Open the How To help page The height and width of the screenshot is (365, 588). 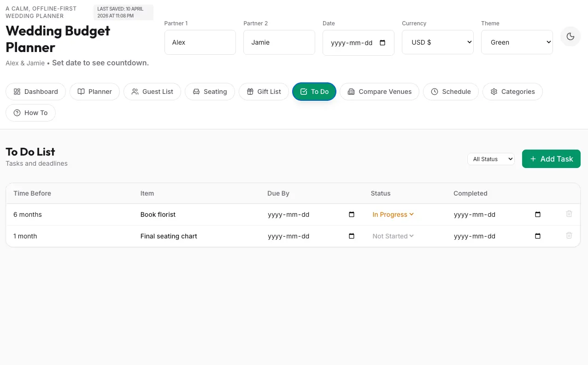coord(30,113)
